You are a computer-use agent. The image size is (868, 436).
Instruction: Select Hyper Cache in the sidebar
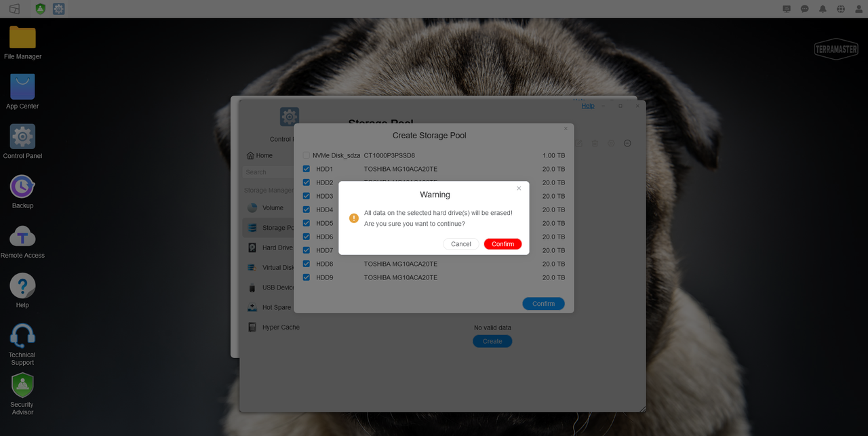pyautogui.click(x=273, y=328)
